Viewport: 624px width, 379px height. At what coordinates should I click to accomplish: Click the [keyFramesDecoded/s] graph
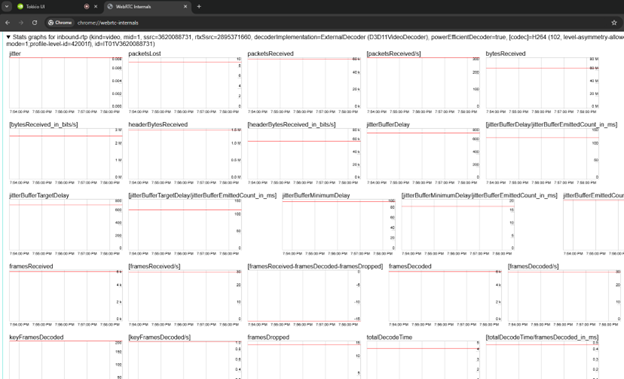tap(185, 360)
